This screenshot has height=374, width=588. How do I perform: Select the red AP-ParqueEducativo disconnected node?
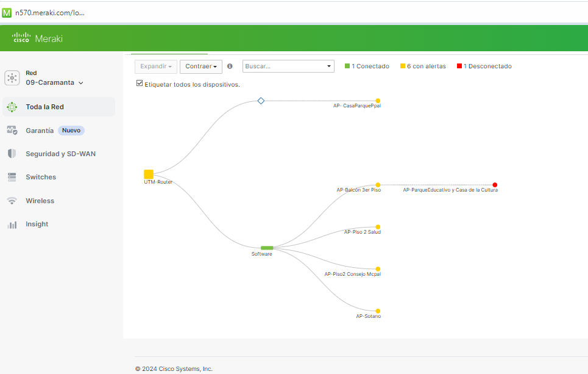click(495, 185)
